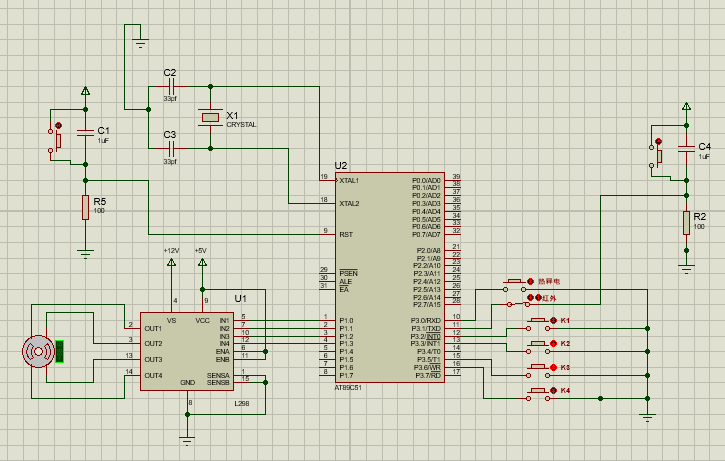This screenshot has height=461, width=725.
Task: Click the +5V power terminal
Action: point(201,264)
